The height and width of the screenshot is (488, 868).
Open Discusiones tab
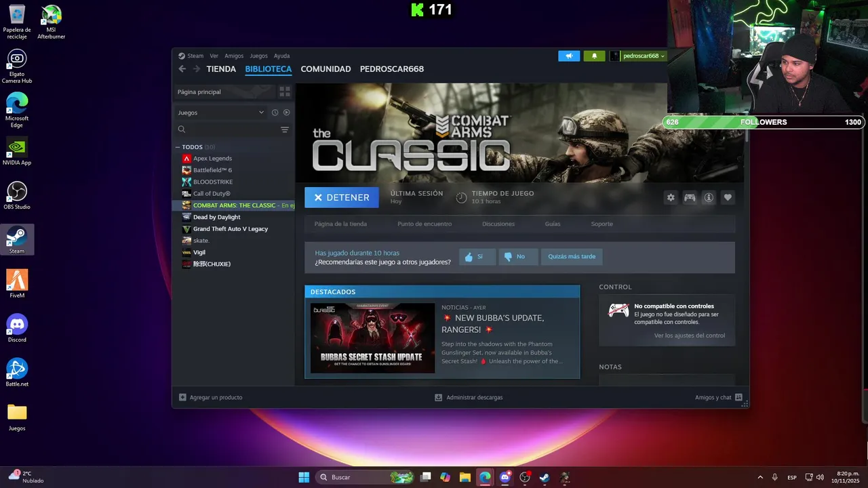[498, 224]
